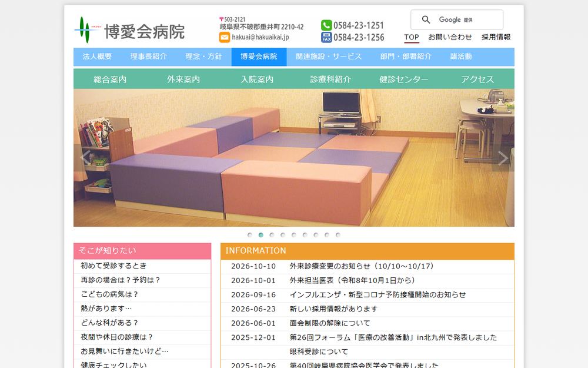This screenshot has height=368, width=588.
Task: Go to 入院案内 tab
Action: [257, 79]
